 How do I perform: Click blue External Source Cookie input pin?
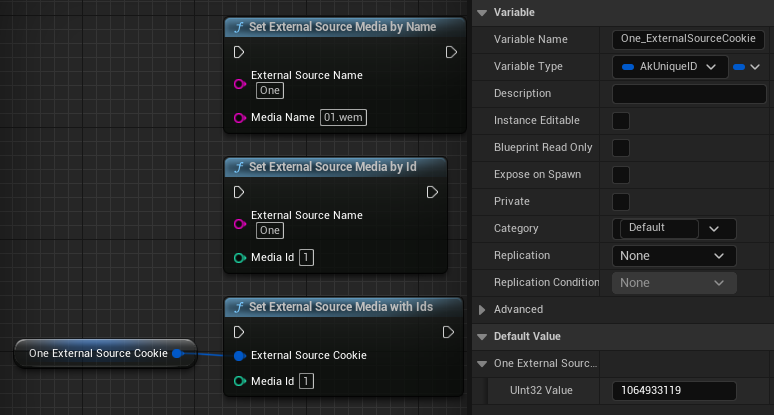point(239,355)
